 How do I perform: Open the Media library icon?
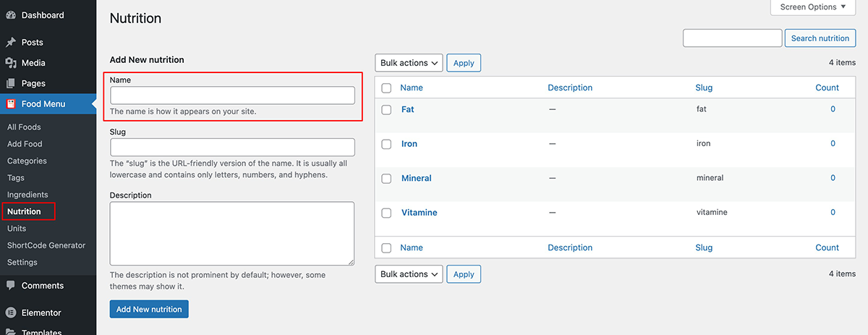(x=11, y=63)
